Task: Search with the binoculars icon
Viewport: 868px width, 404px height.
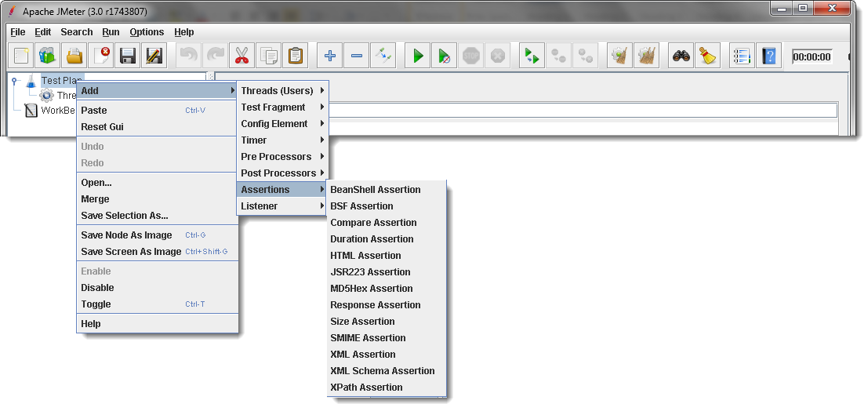Action: pyautogui.click(x=681, y=56)
